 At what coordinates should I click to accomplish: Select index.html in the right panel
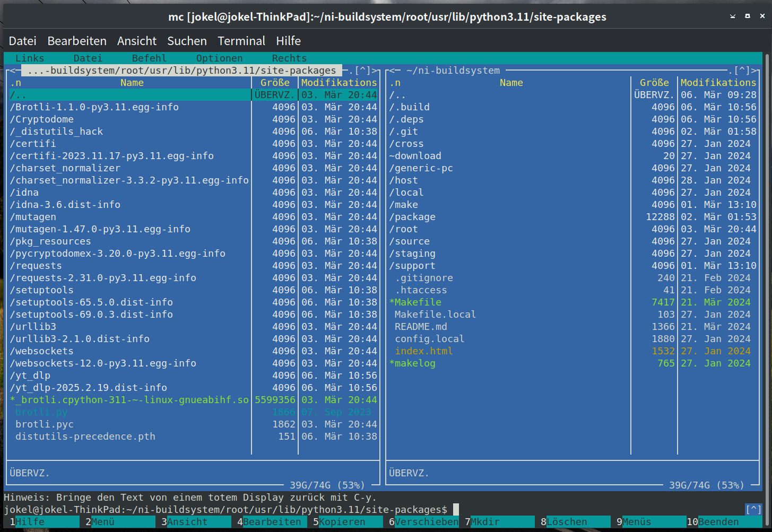[x=423, y=351]
